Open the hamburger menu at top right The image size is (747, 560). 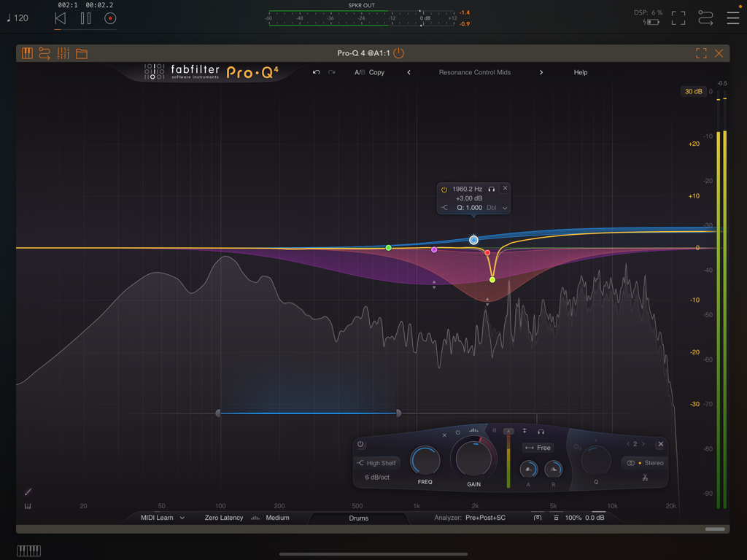[x=733, y=18]
